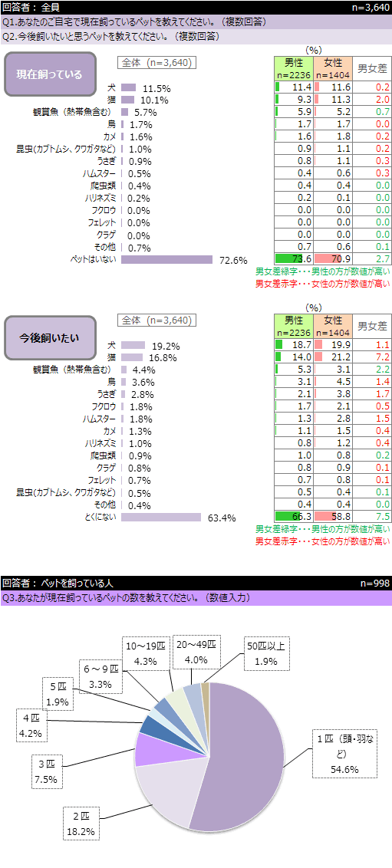392x868 pixels.
Task: Click the とくにない 63.4% bar
Action: coord(161,517)
